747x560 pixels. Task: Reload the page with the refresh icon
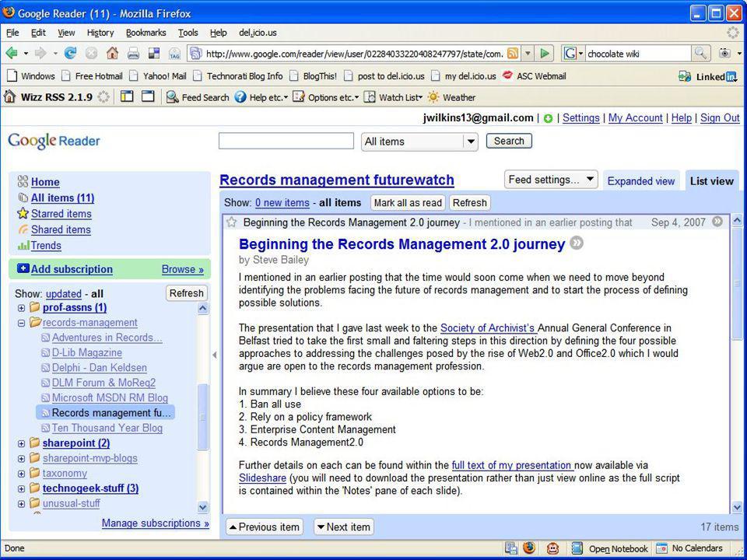[71, 54]
